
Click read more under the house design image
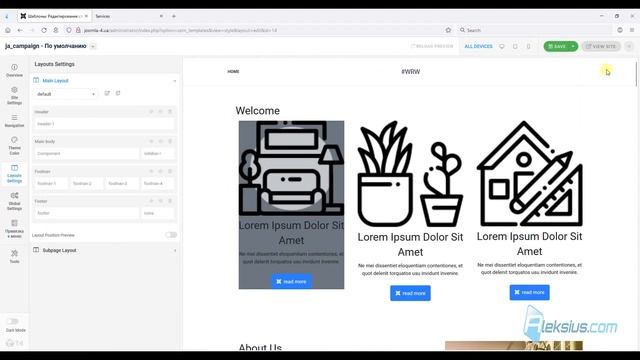(529, 292)
